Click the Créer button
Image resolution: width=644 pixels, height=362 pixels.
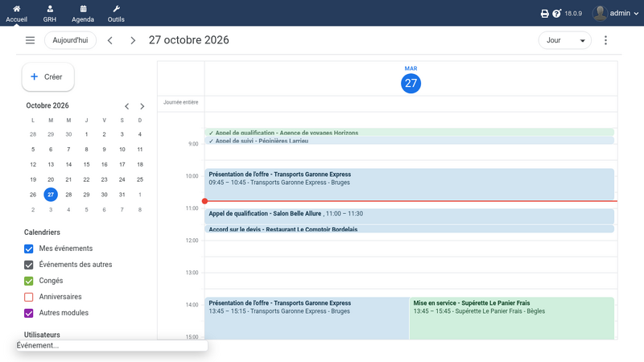click(x=48, y=76)
